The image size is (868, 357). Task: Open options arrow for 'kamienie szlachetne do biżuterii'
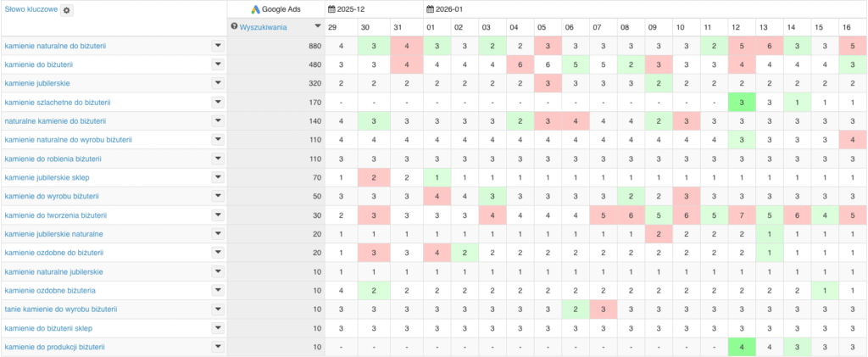[218, 102]
